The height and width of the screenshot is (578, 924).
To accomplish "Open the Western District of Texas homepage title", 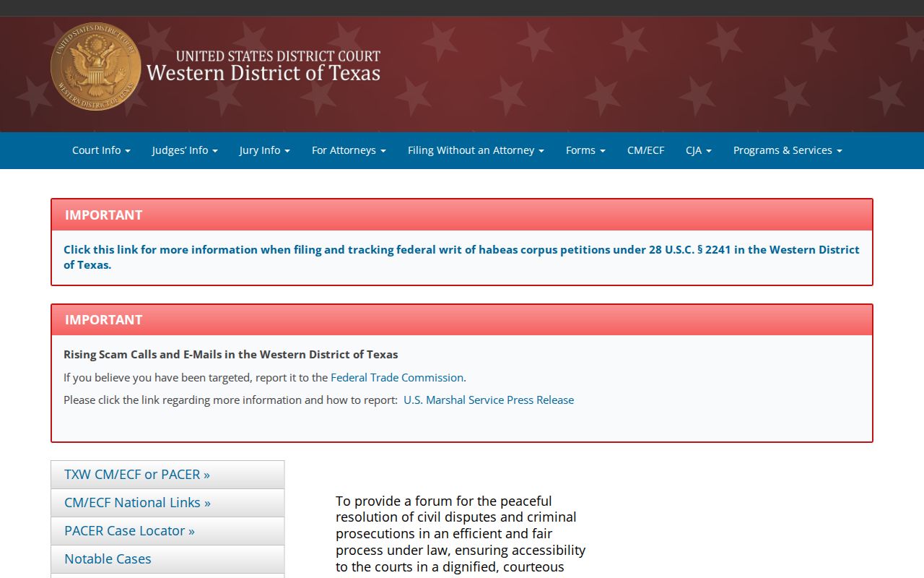I will point(263,66).
